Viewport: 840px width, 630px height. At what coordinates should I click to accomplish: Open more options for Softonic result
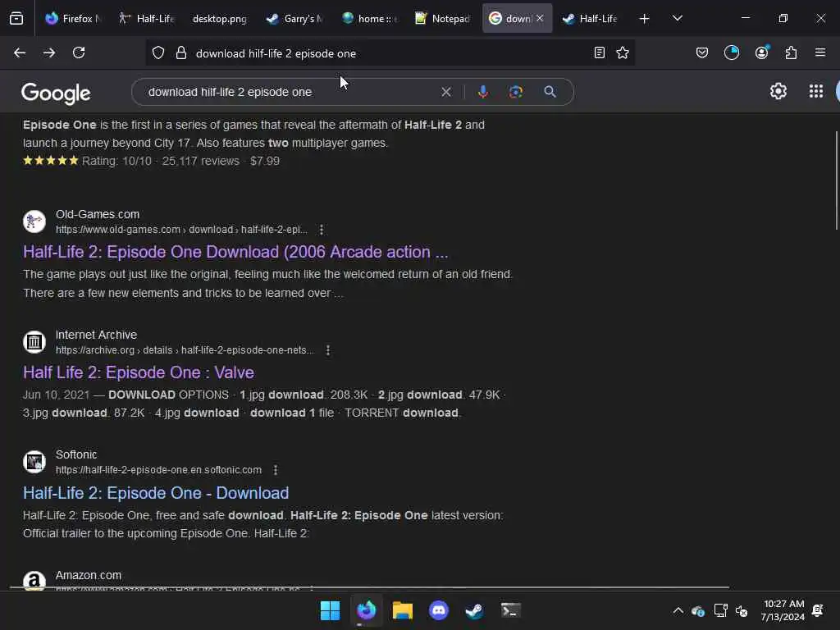pos(276,470)
